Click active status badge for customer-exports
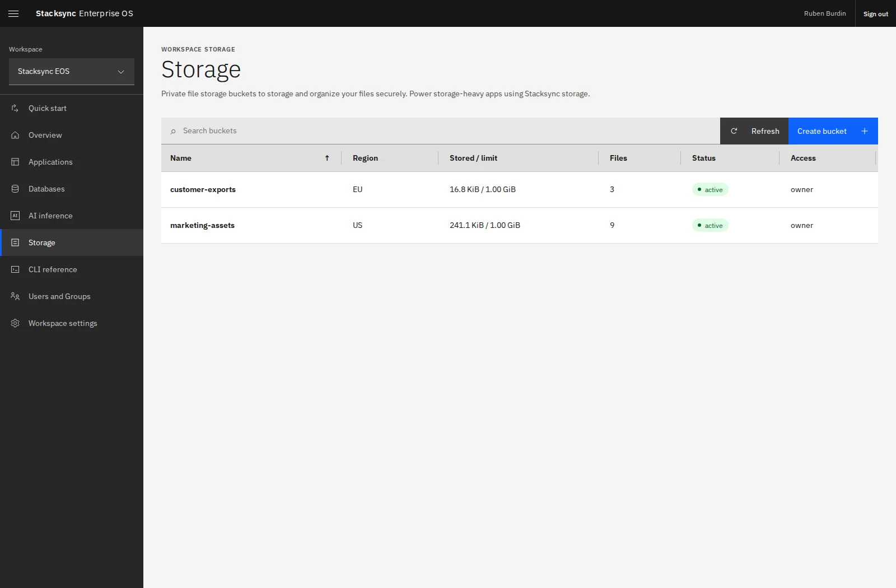896x588 pixels. [710, 189]
